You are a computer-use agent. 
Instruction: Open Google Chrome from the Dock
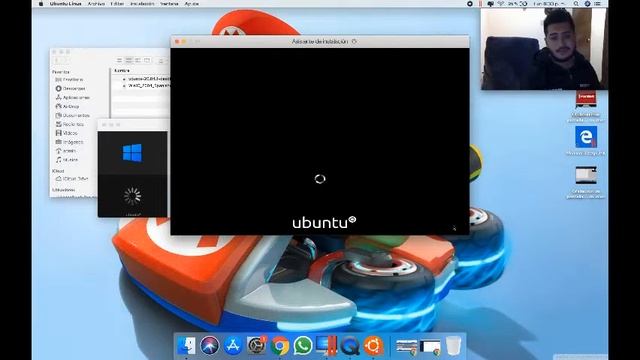tap(280, 346)
